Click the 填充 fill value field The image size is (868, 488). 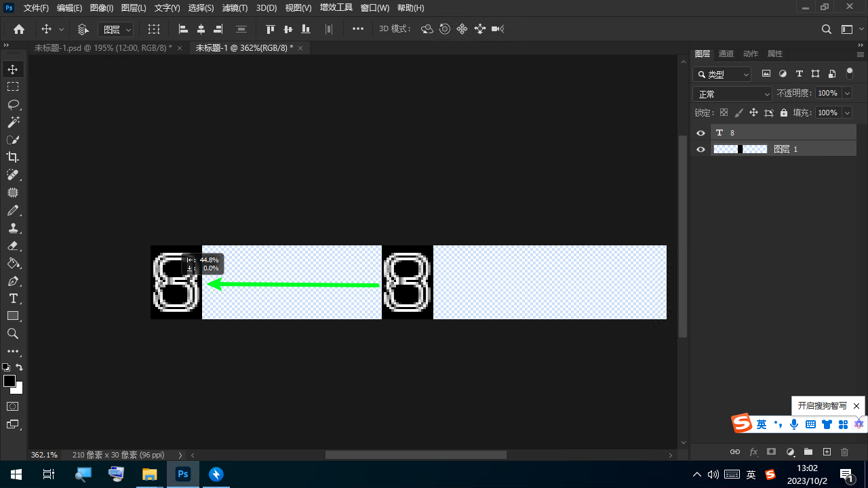pos(827,113)
